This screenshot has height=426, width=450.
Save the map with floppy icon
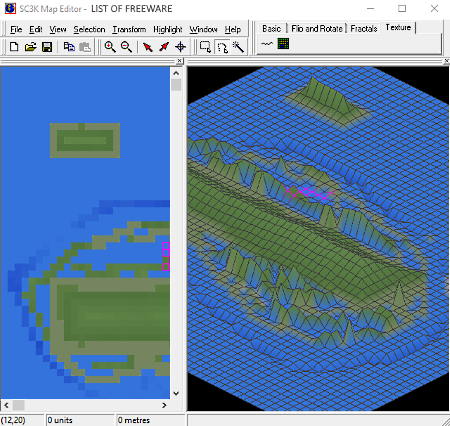tap(47, 47)
